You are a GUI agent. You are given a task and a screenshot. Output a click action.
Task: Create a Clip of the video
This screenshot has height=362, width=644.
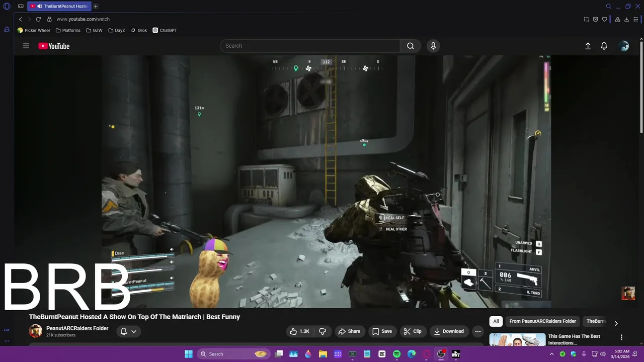coord(413,331)
